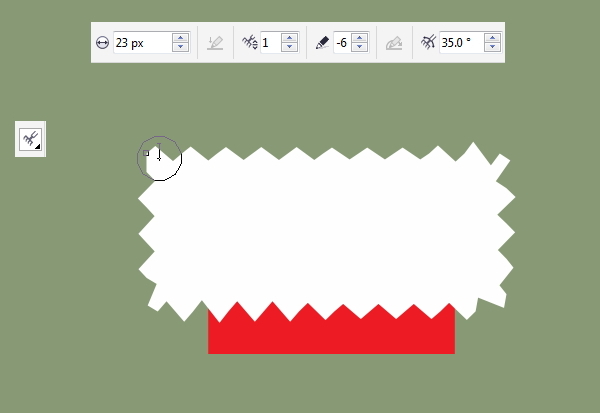This screenshot has width=600, height=413.
Task: Click the white roughened shape
Action: [x=326, y=230]
